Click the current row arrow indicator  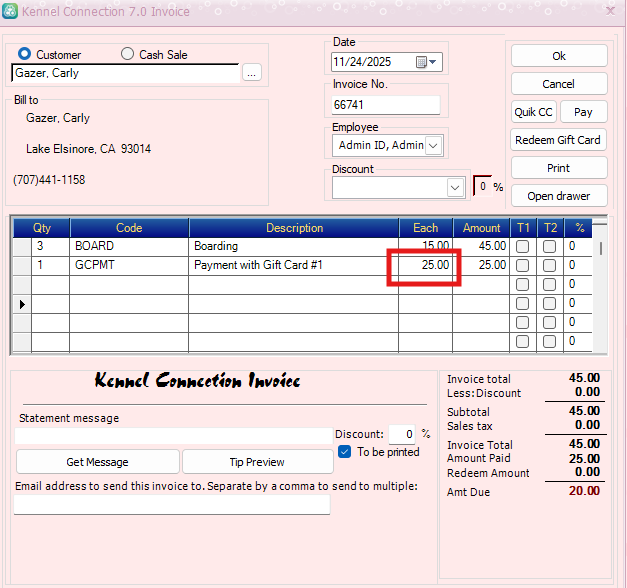pos(21,303)
